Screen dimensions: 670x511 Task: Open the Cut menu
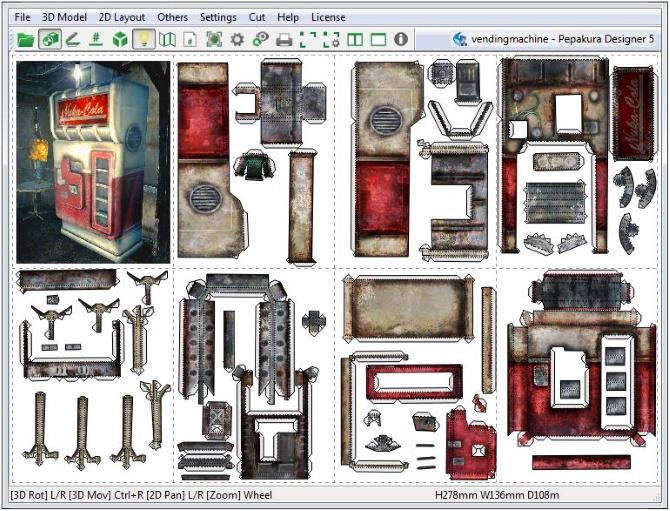click(x=257, y=18)
